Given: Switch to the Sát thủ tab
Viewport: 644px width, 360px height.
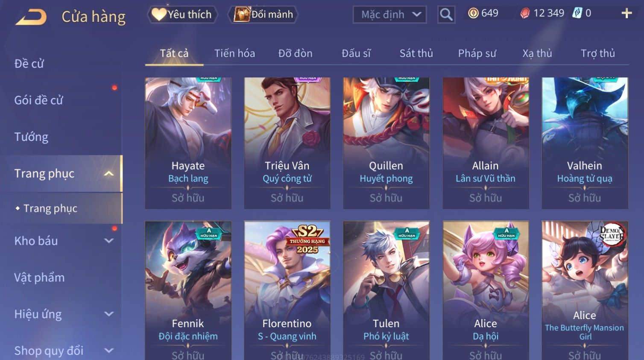Looking at the screenshot, I should (x=416, y=53).
